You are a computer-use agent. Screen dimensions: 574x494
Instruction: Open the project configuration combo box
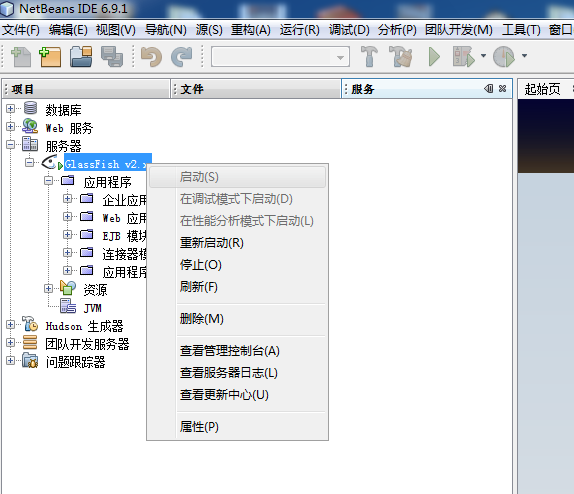(280, 57)
